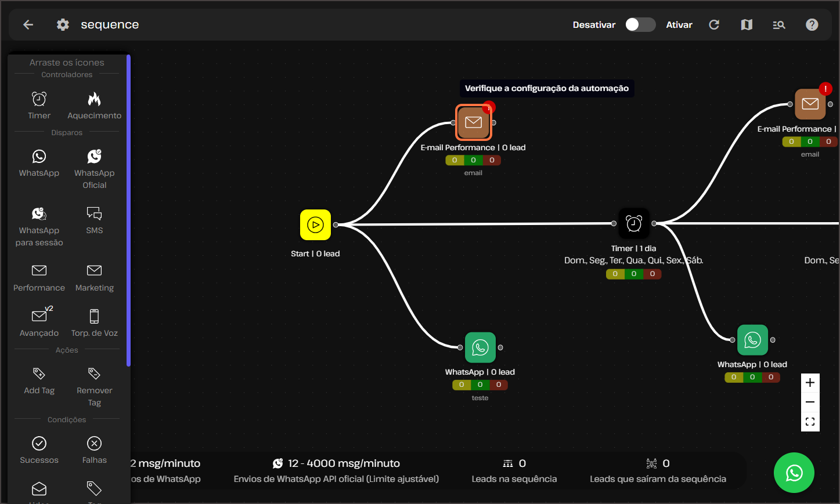840x504 pixels.
Task: Open help question mark icon
Action: tap(812, 24)
